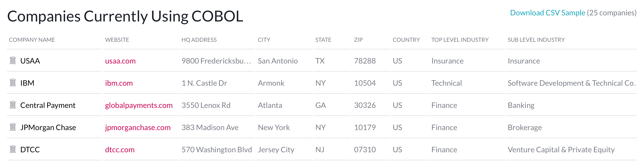Click the truncated 9800 Fredericksbu… address

coord(216,61)
